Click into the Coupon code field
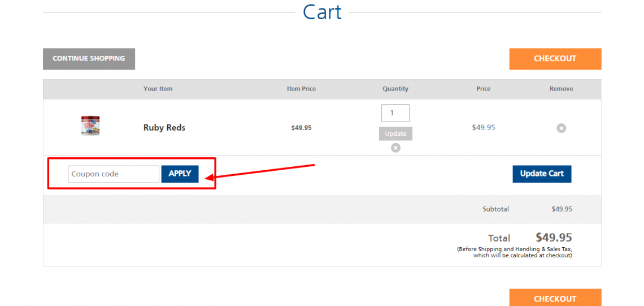 (114, 174)
